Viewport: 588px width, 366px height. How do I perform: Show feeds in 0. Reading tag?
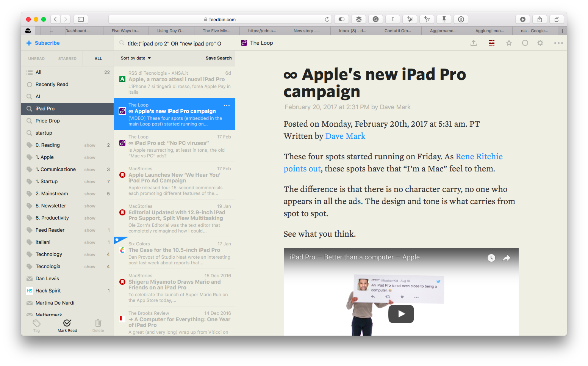coord(90,145)
